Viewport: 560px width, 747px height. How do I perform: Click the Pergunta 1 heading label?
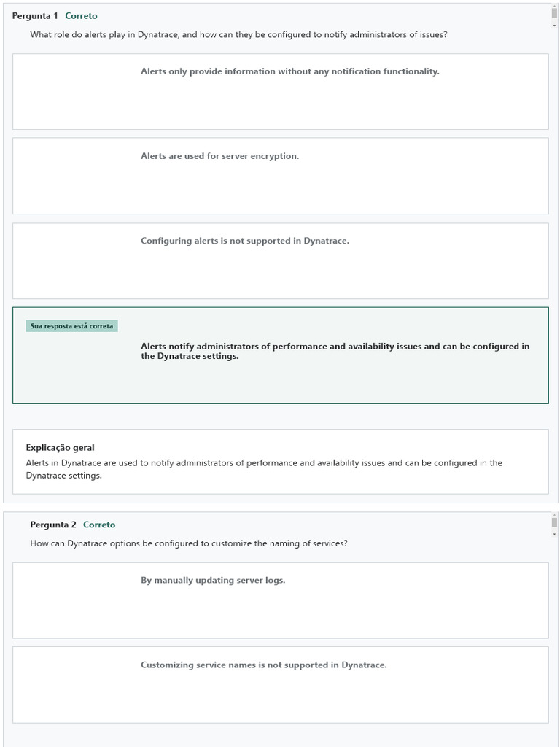click(35, 15)
